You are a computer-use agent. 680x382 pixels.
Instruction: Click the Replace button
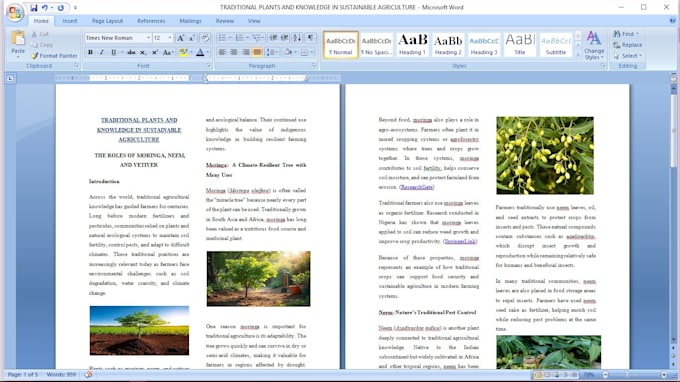[x=627, y=45]
